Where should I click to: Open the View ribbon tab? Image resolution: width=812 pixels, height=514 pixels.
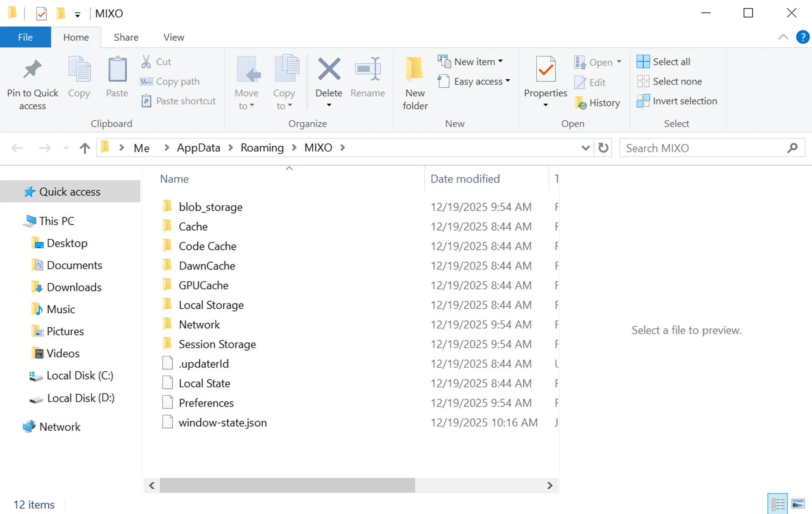173,37
